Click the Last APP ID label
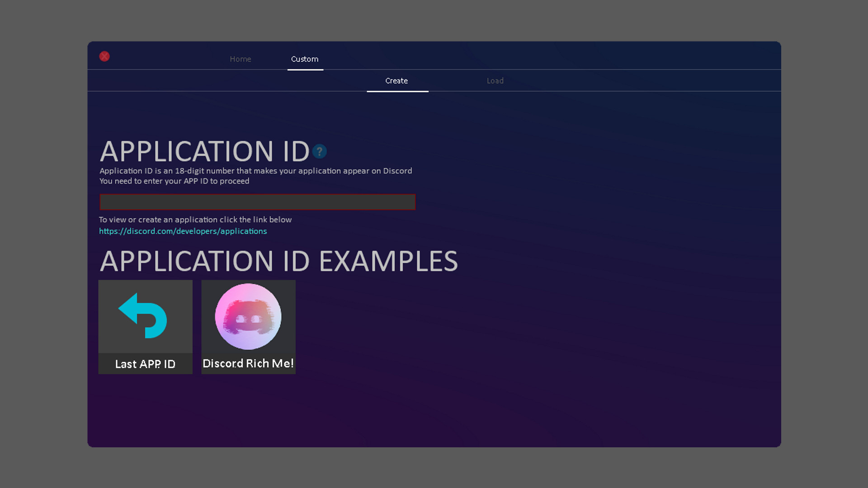868x488 pixels. 145,364
